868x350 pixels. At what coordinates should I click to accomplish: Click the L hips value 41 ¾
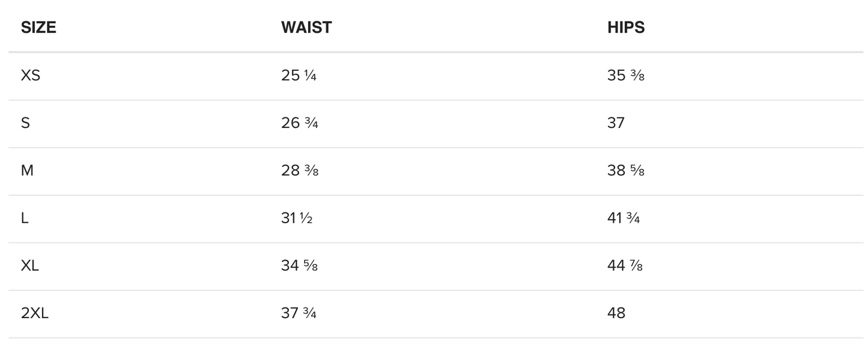624,218
